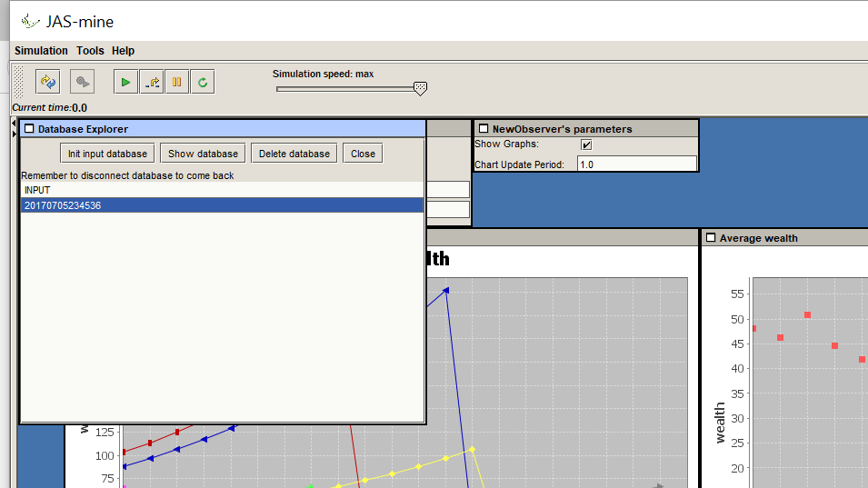Click the Build simulation model icon

pos(48,82)
